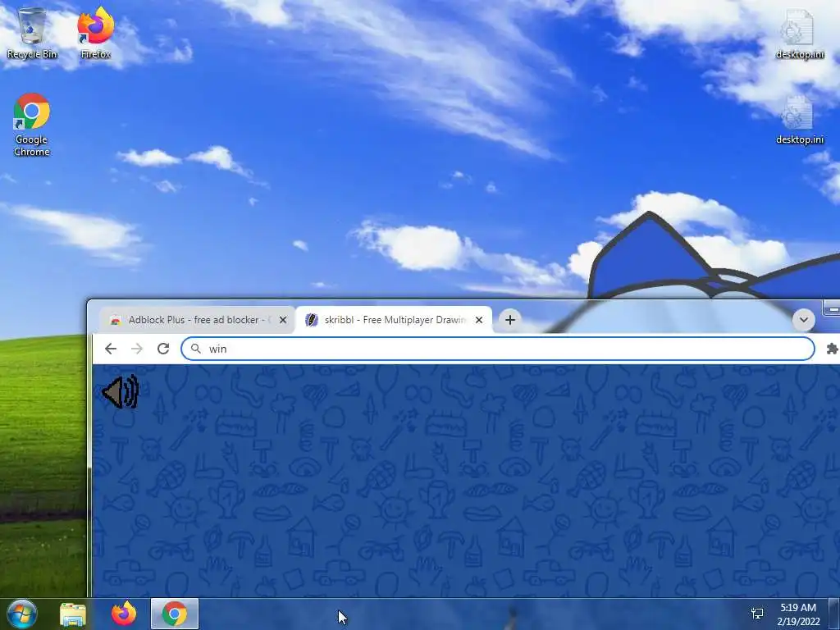Launch the Firefox desktop shortcut
This screenshot has height=630, width=840.
point(95,33)
